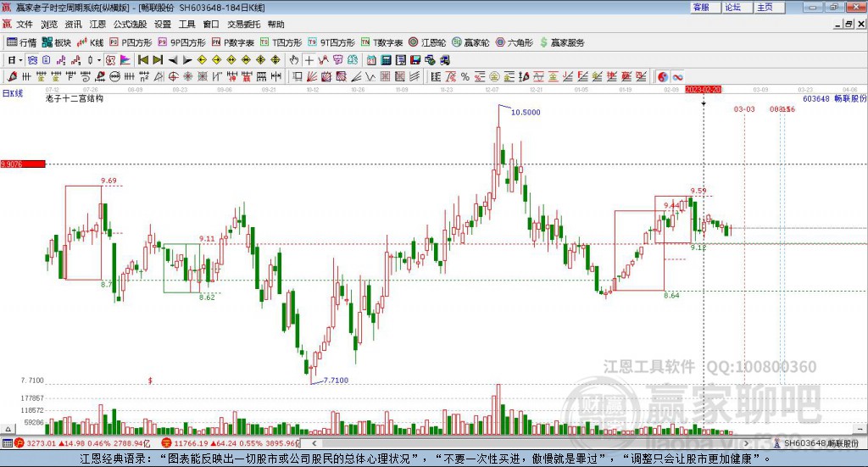Click the up-triangle button at lower left
The image size is (868, 467).
click(8, 429)
